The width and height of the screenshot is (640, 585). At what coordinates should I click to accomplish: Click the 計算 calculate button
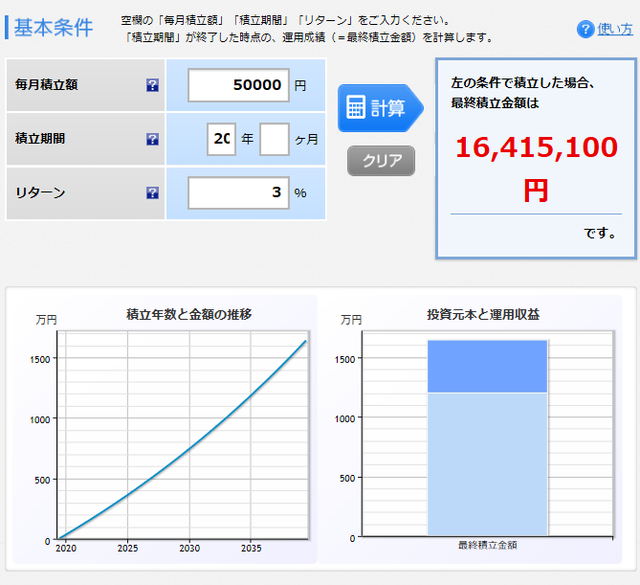point(380,108)
